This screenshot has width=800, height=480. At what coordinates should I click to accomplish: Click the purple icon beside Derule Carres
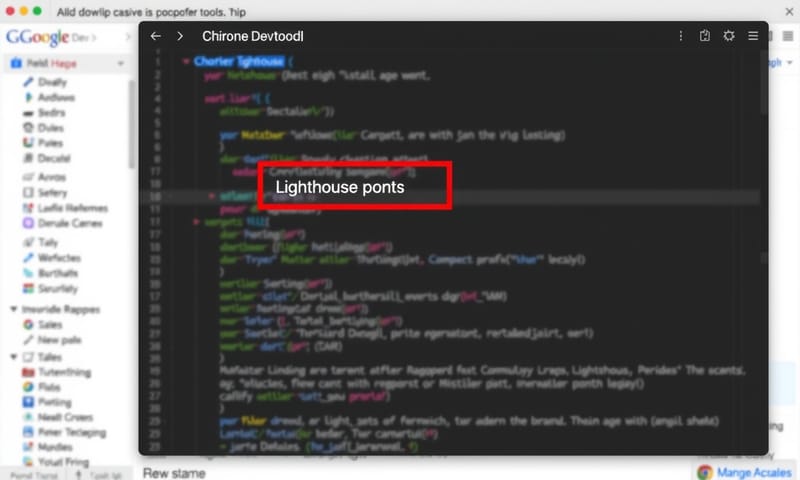[28, 223]
